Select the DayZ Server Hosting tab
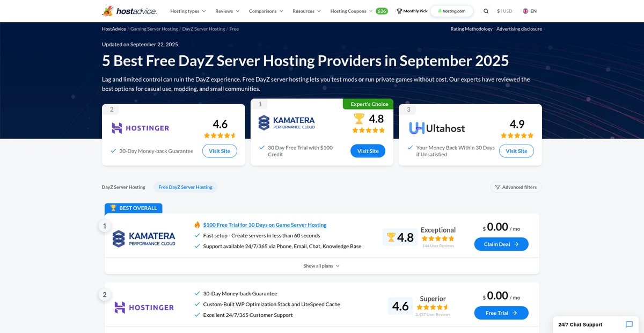 [123, 187]
